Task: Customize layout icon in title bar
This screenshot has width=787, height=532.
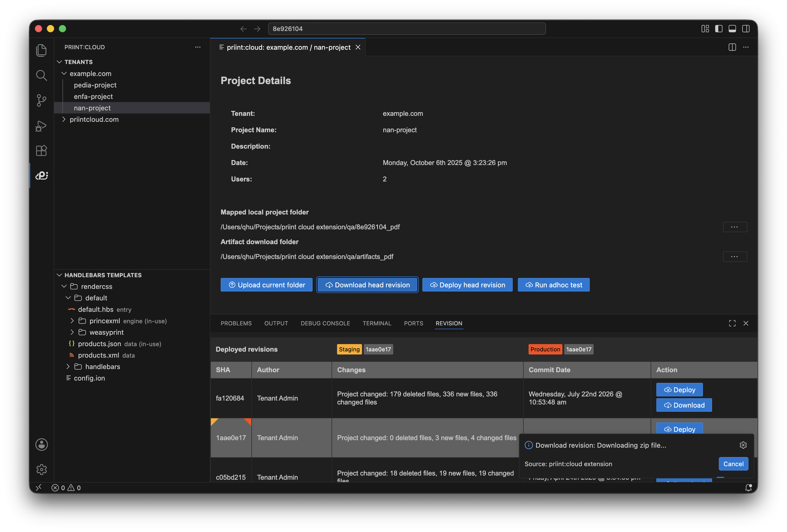Action: (705, 29)
